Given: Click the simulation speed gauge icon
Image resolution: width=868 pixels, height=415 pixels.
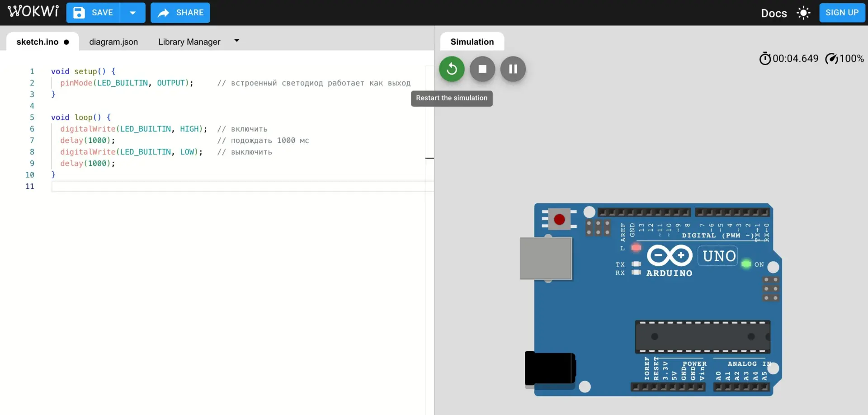Looking at the screenshot, I should 831,59.
